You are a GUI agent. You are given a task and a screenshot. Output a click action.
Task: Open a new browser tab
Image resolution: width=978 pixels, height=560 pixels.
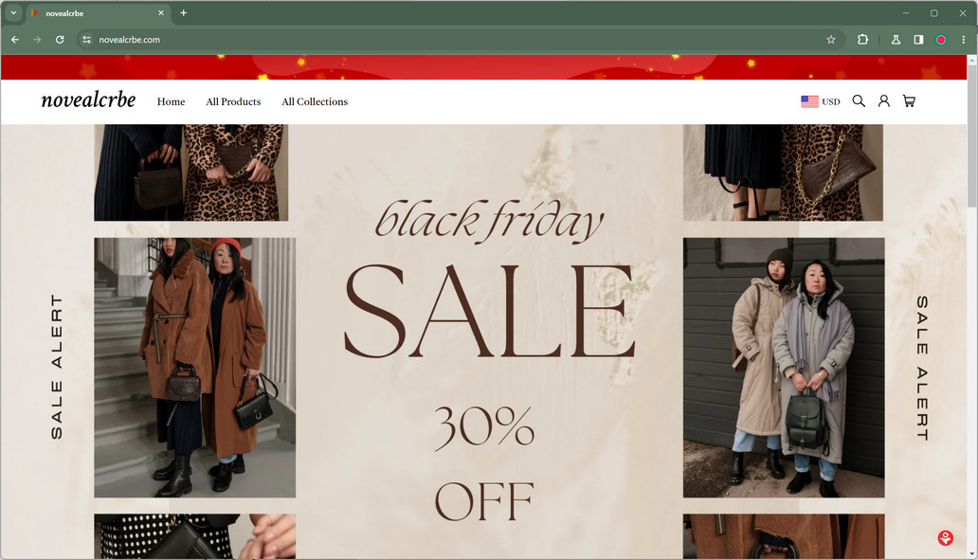pyautogui.click(x=184, y=12)
